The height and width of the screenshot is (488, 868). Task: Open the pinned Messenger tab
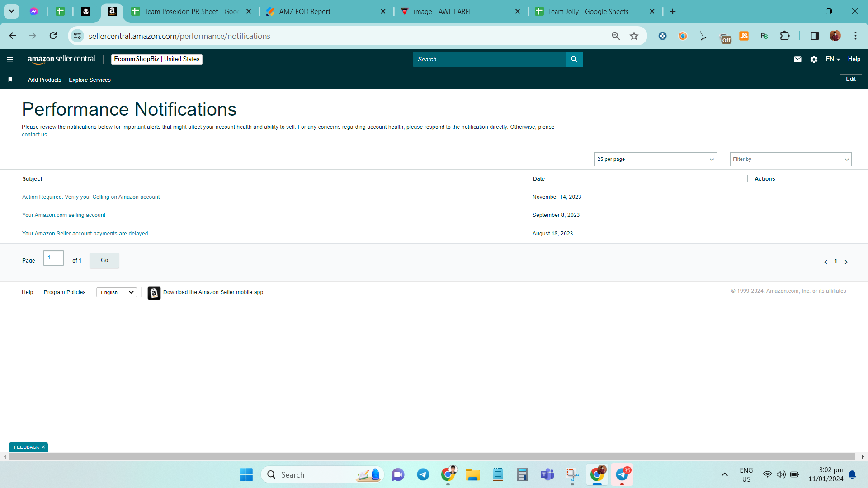[x=34, y=11]
